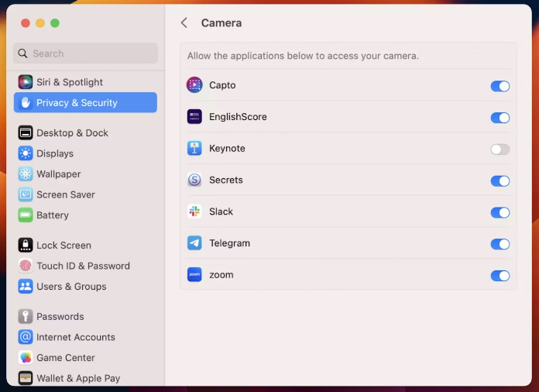Open Desktop & Dock settings
The height and width of the screenshot is (392, 539).
pyautogui.click(x=85, y=132)
